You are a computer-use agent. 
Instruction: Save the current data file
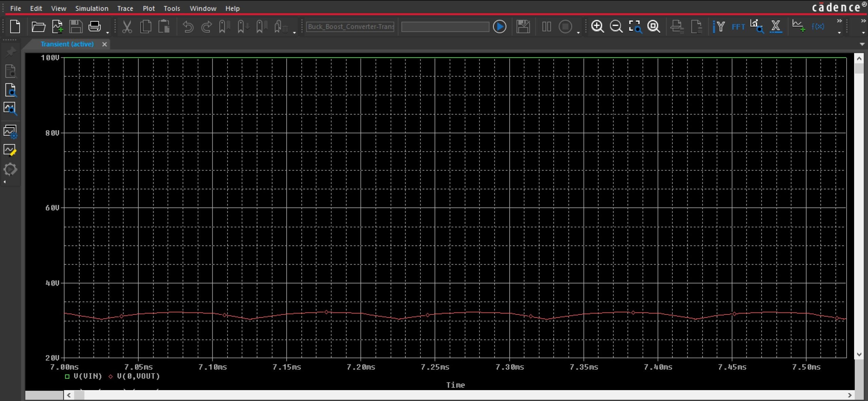76,26
